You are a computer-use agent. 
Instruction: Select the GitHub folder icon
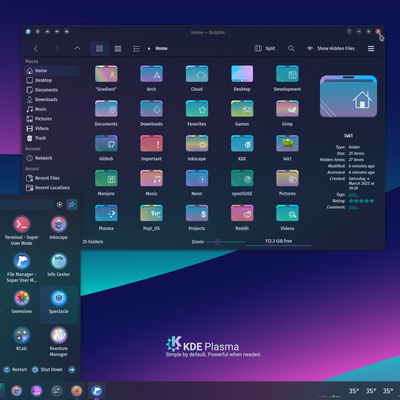(x=106, y=144)
